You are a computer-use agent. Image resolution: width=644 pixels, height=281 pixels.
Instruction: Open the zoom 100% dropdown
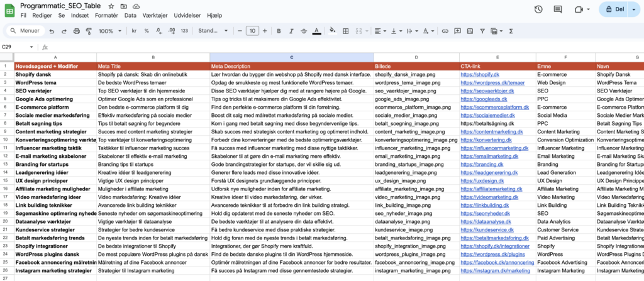110,31
